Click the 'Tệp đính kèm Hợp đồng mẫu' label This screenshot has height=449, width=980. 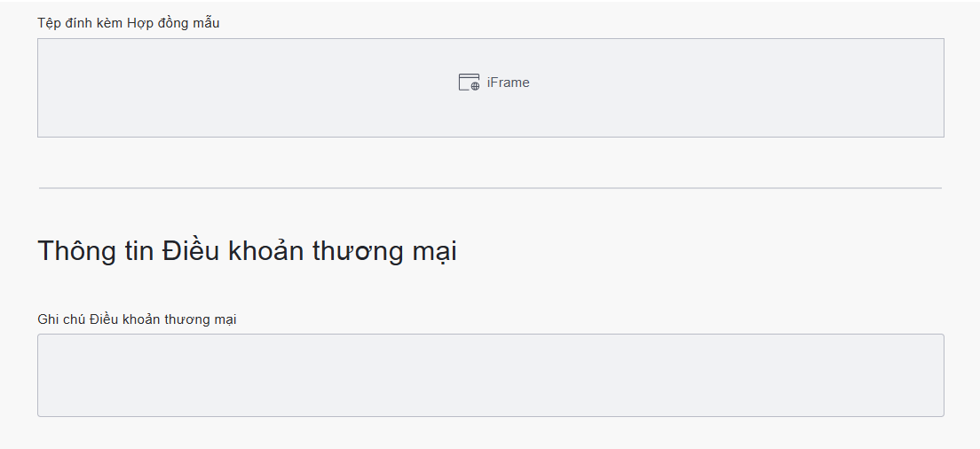pyautogui.click(x=128, y=23)
